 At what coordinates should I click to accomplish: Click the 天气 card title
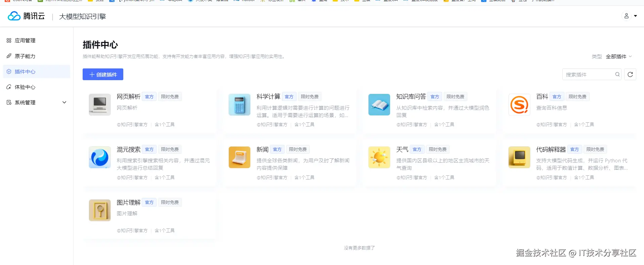[x=402, y=149]
